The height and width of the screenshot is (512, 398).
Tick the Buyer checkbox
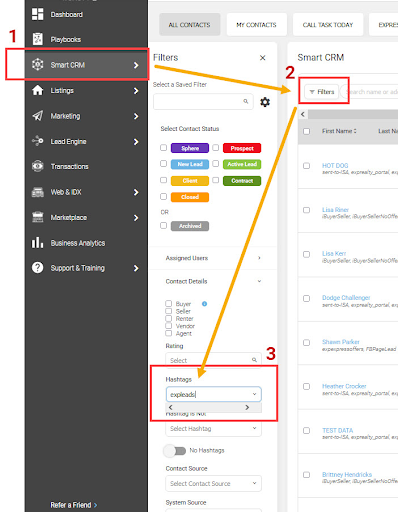[169, 303]
